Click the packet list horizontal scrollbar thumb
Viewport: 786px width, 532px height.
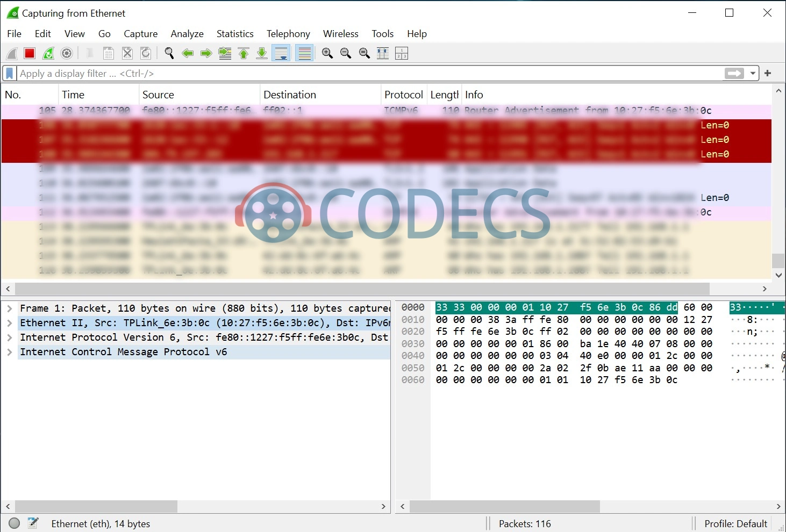[x=362, y=289]
